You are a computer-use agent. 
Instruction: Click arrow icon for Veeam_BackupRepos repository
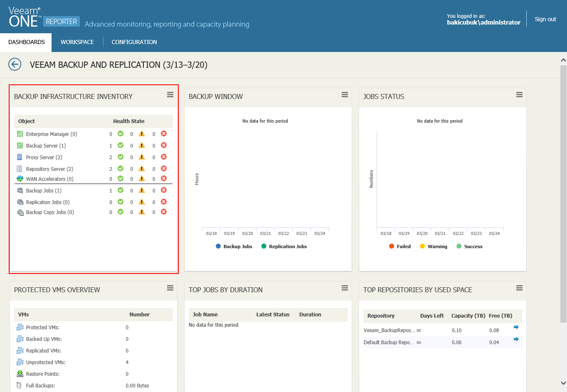(516, 327)
